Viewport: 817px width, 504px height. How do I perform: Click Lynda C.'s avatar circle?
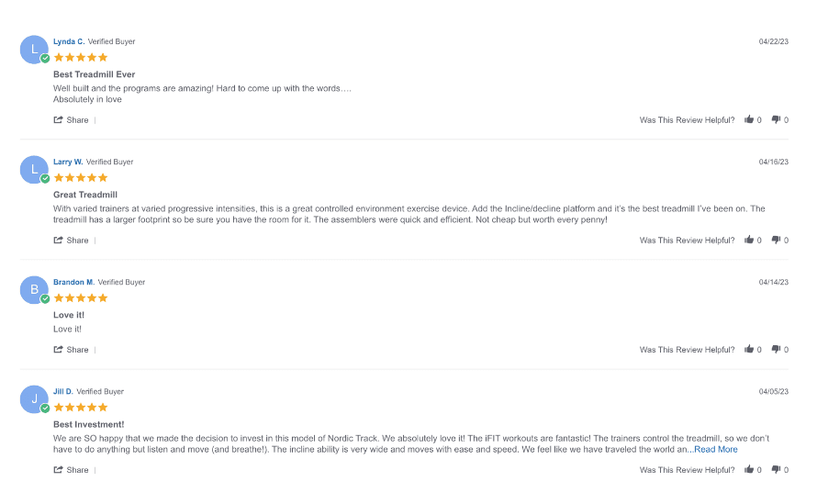[34, 50]
